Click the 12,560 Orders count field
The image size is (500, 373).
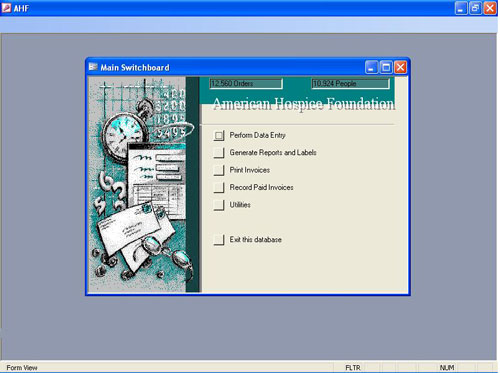(246, 83)
